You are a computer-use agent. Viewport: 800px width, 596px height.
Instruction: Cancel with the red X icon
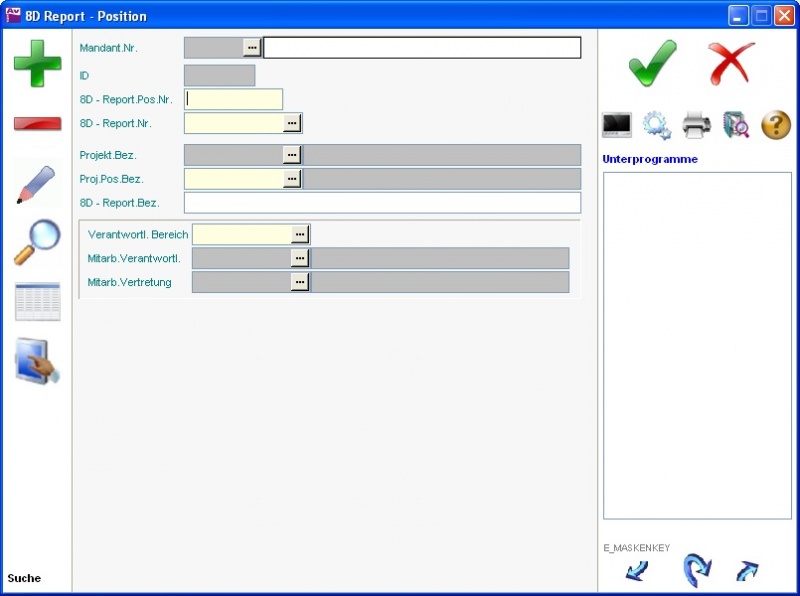click(731, 64)
